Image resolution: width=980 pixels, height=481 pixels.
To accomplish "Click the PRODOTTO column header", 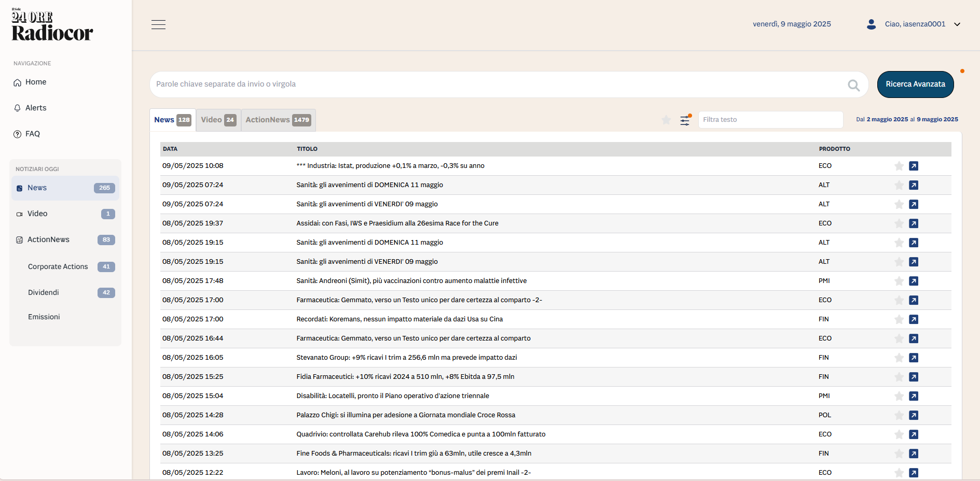I will (x=834, y=149).
